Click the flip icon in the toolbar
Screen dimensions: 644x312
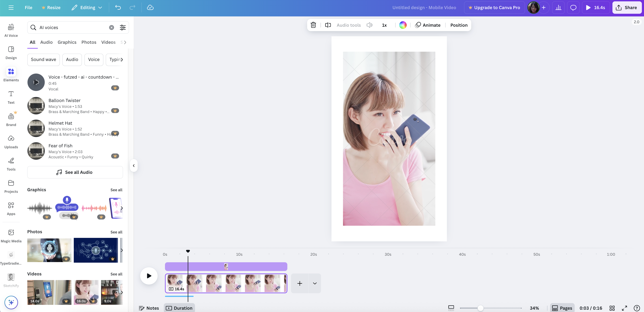pyautogui.click(x=328, y=25)
